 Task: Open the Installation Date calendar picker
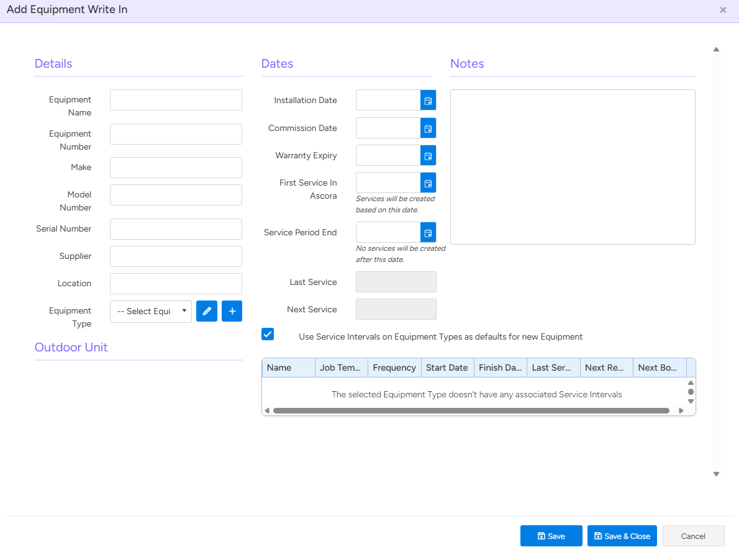(x=428, y=101)
